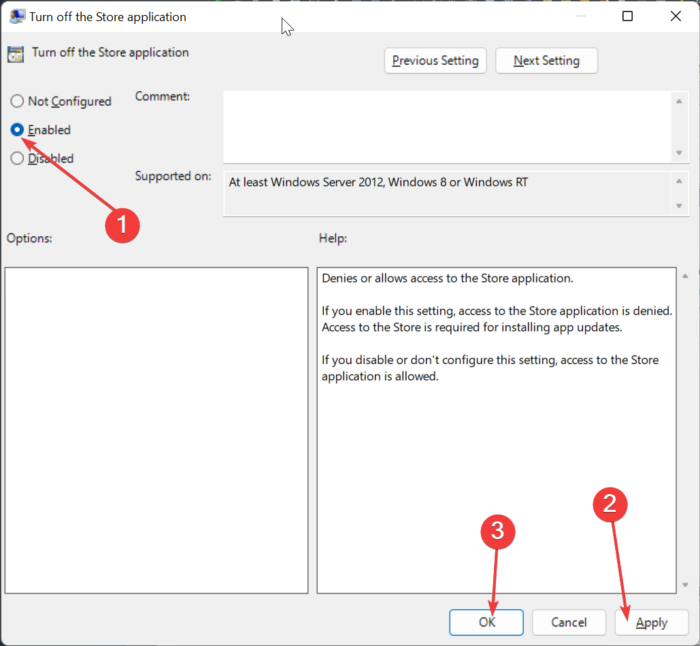
Task: Click the Help pane down scroll arrow
Action: click(685, 585)
